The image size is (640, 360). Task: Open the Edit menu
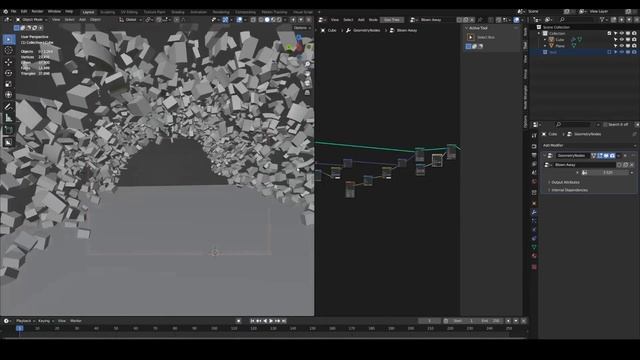(x=24, y=11)
